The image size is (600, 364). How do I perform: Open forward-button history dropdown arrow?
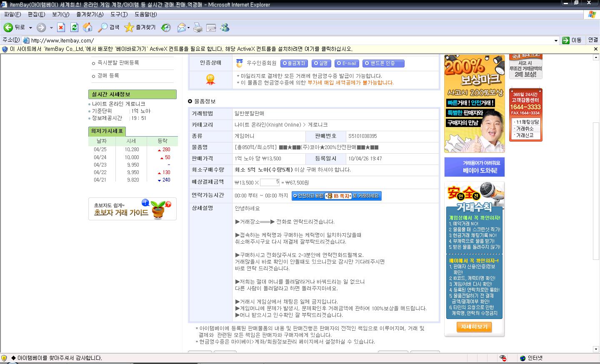pos(51,28)
